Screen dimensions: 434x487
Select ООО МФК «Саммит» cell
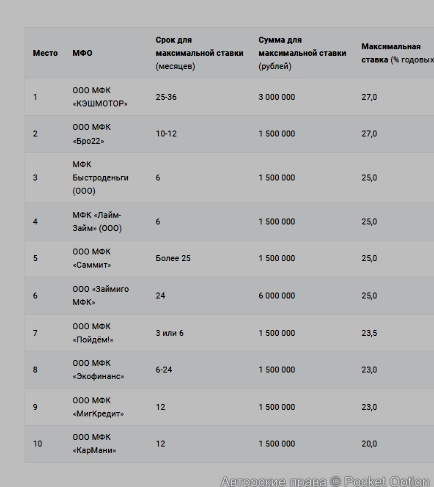click(x=92, y=258)
